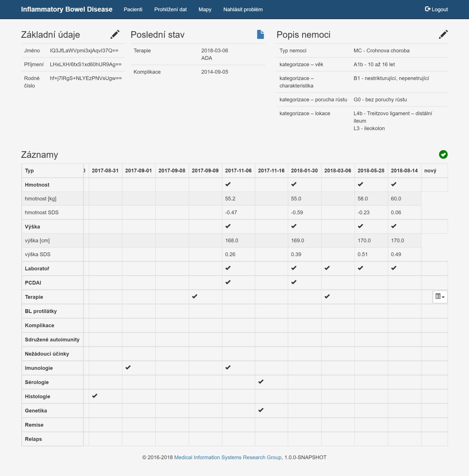Expand the Výška row header
This screenshot has height=476, width=469.
tap(32, 227)
